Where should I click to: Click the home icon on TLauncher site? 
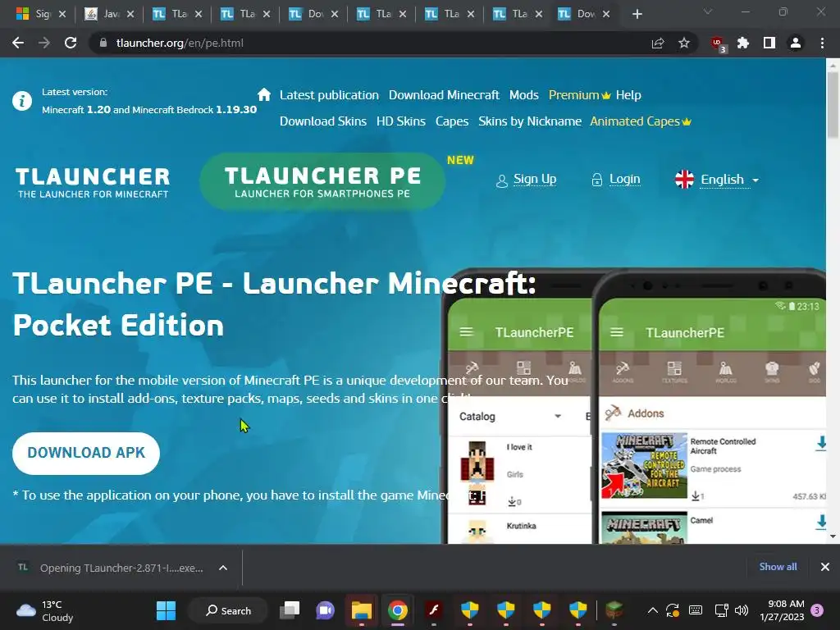[x=264, y=95]
